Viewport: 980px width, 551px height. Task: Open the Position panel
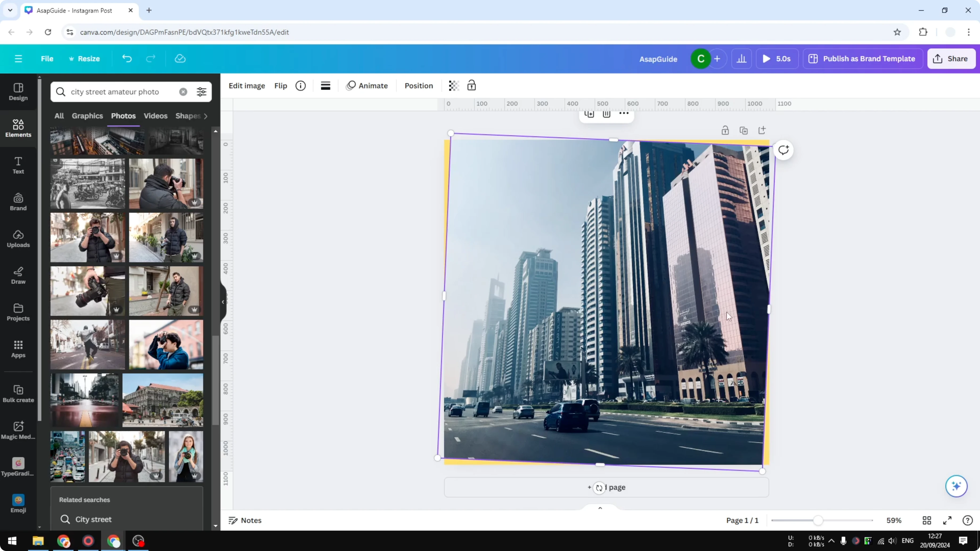pyautogui.click(x=418, y=85)
